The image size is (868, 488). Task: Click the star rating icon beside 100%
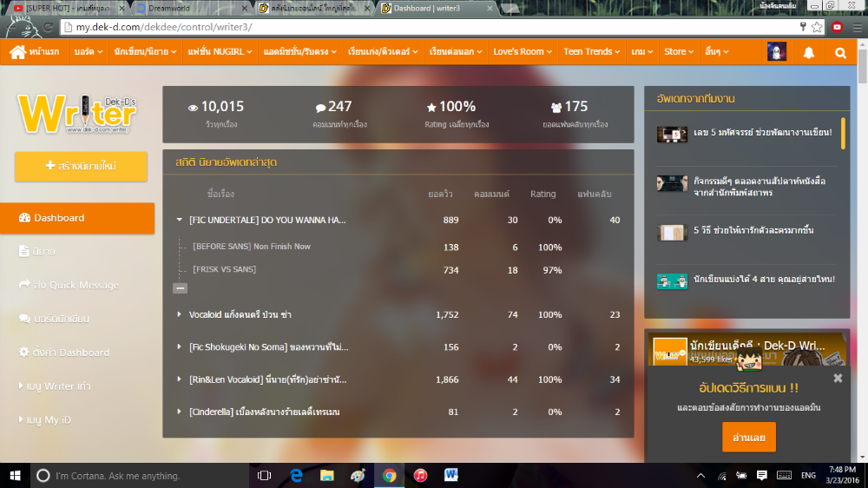tap(431, 107)
